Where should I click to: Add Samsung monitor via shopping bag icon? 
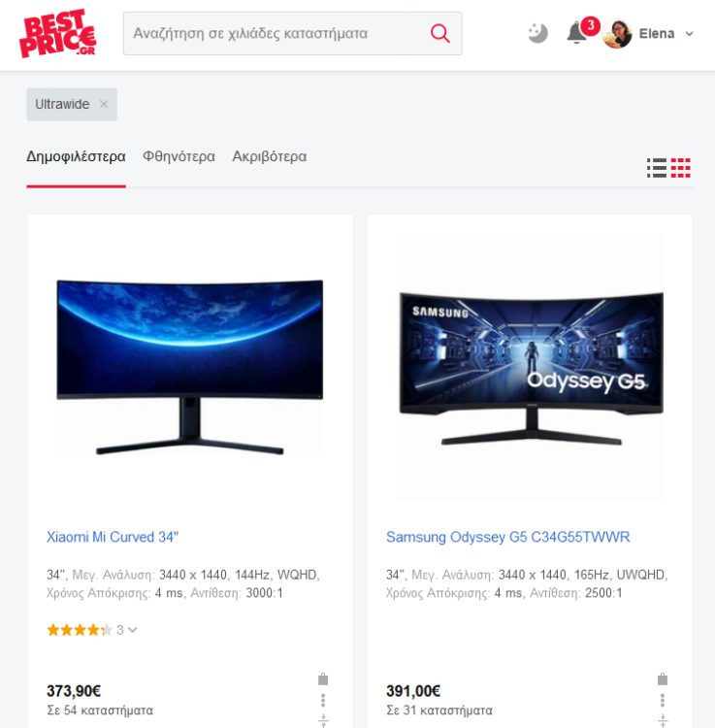[663, 679]
